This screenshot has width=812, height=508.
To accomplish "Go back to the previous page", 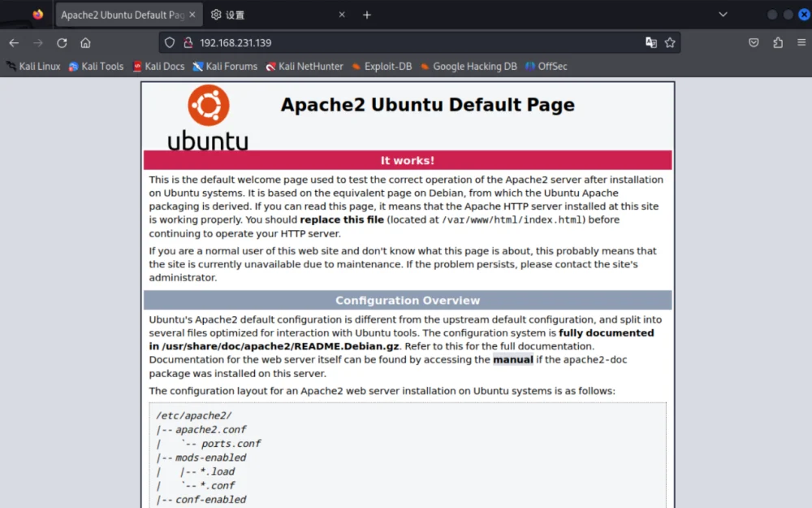I will 14,43.
